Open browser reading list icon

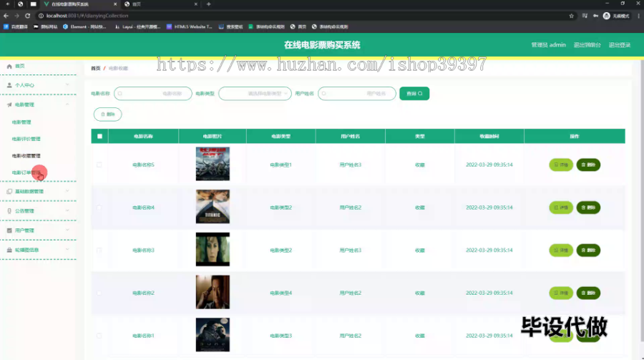coord(585,16)
